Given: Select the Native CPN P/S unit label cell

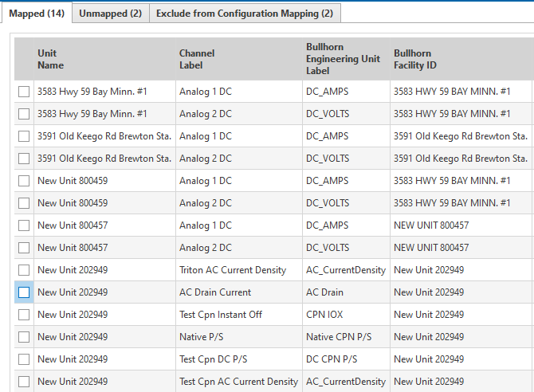Looking at the screenshot, I should 346,337.
